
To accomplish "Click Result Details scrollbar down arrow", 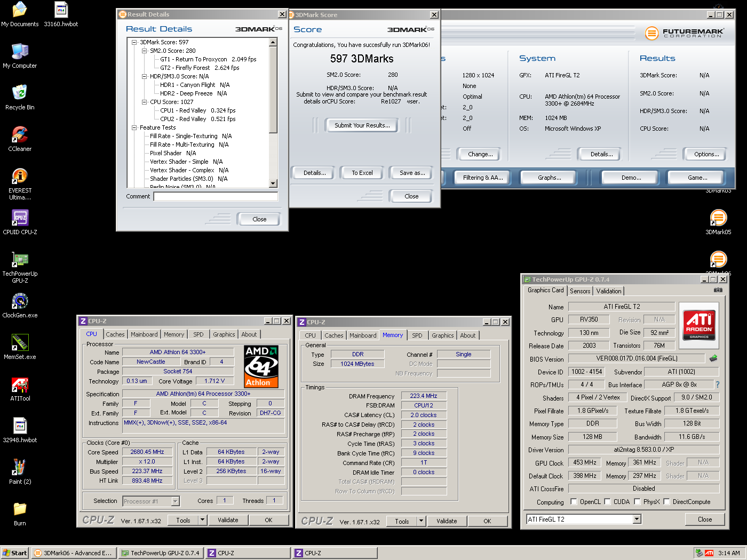I will 273,183.
